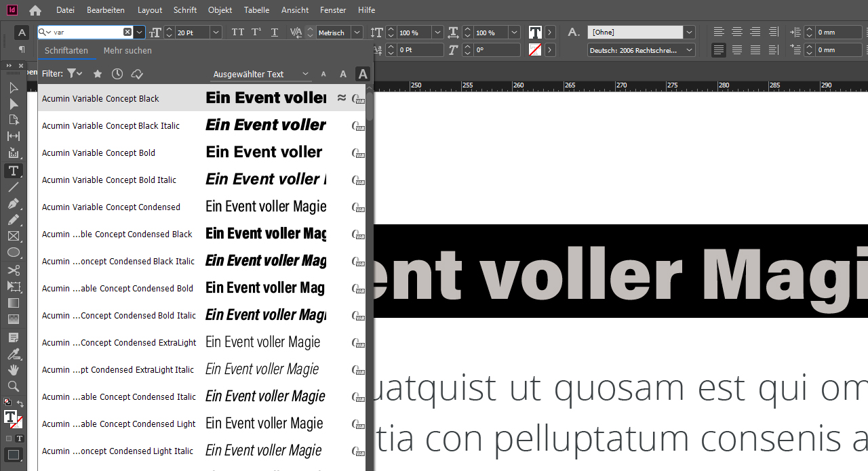Activate the Type tool in the toolbox
The image size is (868, 471).
pyautogui.click(x=13, y=170)
